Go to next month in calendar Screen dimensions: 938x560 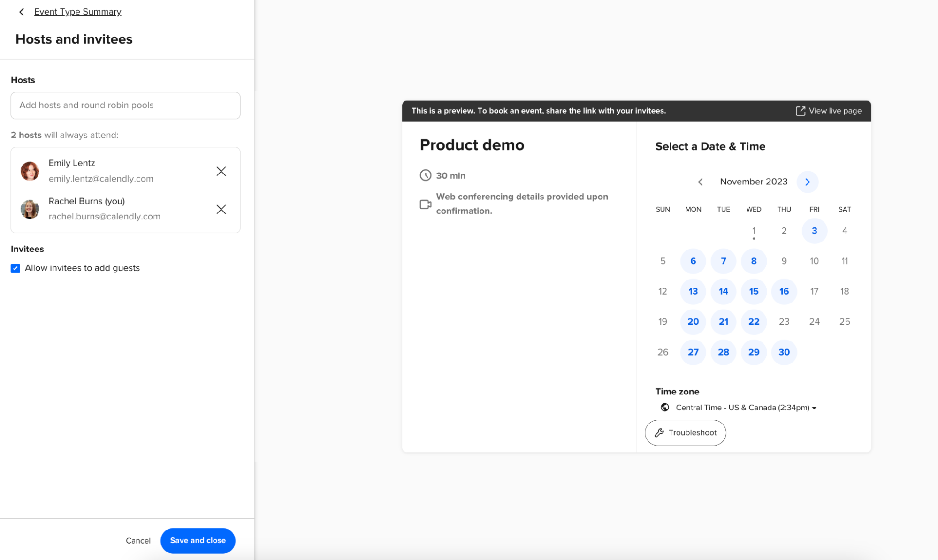[x=807, y=182]
